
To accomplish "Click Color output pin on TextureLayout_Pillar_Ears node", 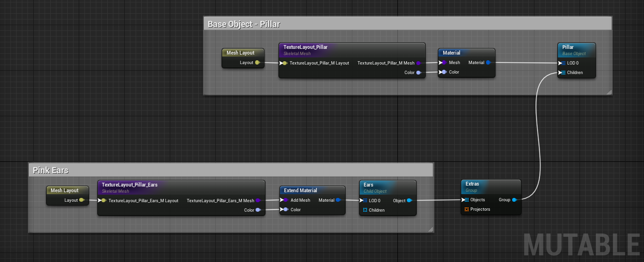I will point(258,210).
